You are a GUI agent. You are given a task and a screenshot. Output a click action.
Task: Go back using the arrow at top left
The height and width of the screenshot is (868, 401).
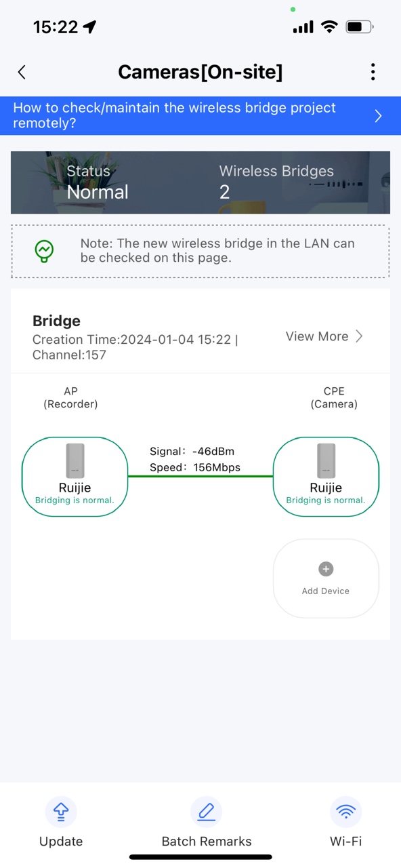point(21,72)
